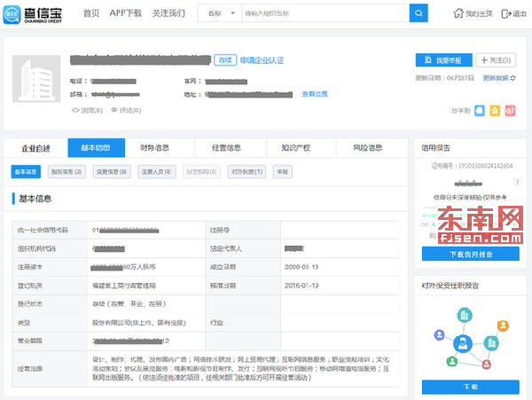The height and width of the screenshot is (400, 532).
Task: Select 对外投资 (1) sub-tab
Action: tap(246, 172)
